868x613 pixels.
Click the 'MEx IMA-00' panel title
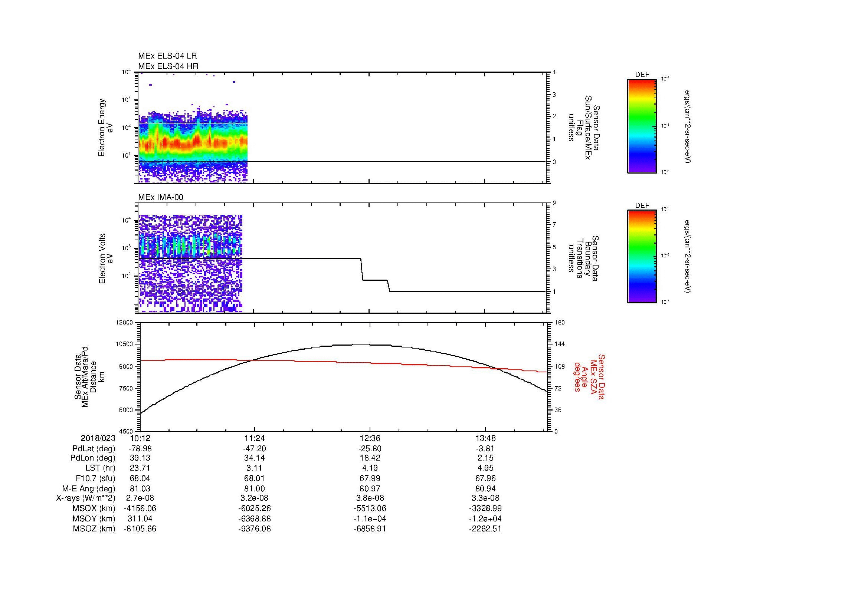click(x=161, y=197)
